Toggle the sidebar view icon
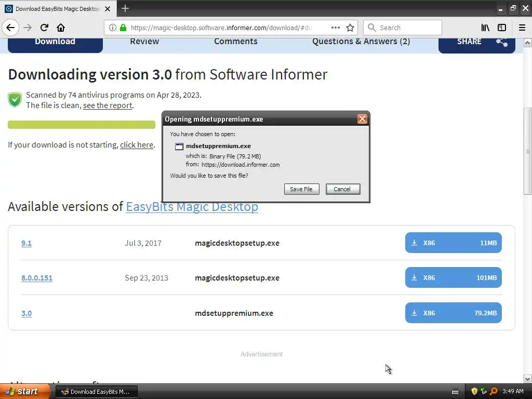532x399 pixels. [x=502, y=28]
